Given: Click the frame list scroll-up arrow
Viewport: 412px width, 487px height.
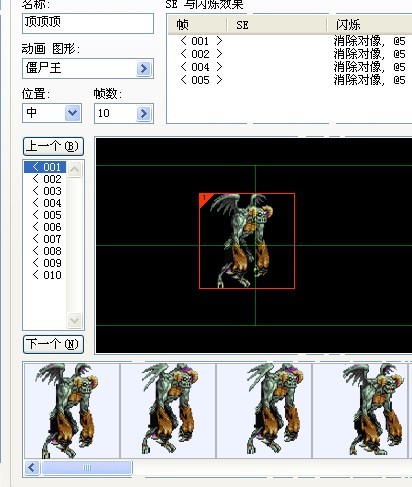Looking at the screenshot, I should point(74,169).
